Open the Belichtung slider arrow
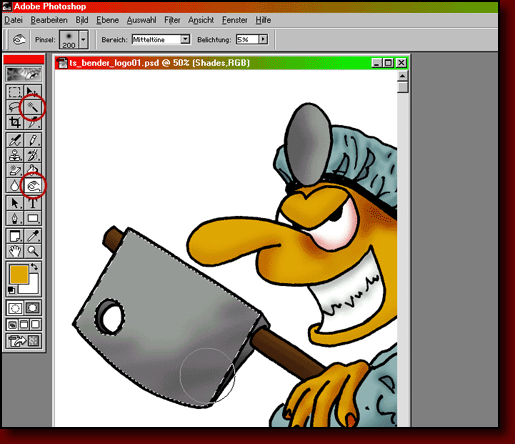This screenshot has width=515, height=444. tap(263, 39)
